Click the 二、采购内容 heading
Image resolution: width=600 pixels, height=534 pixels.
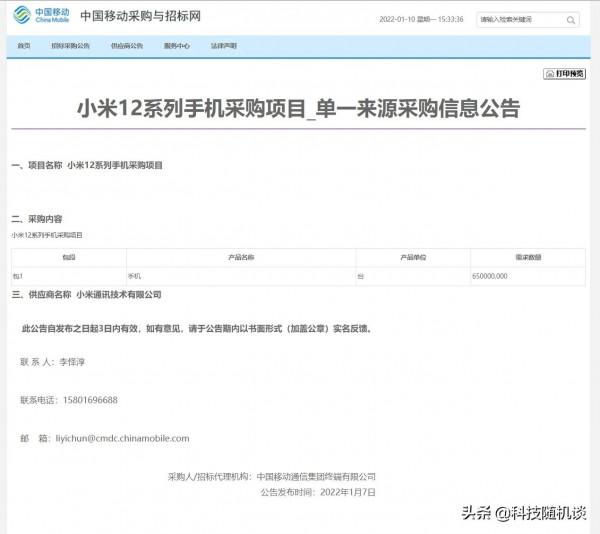tap(37, 219)
